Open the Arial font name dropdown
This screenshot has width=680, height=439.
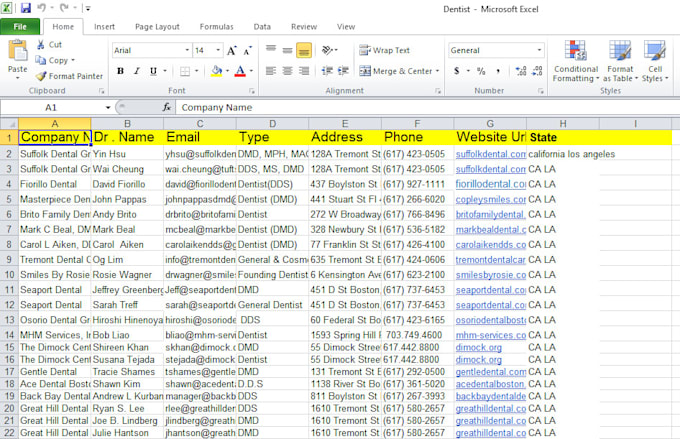point(184,50)
